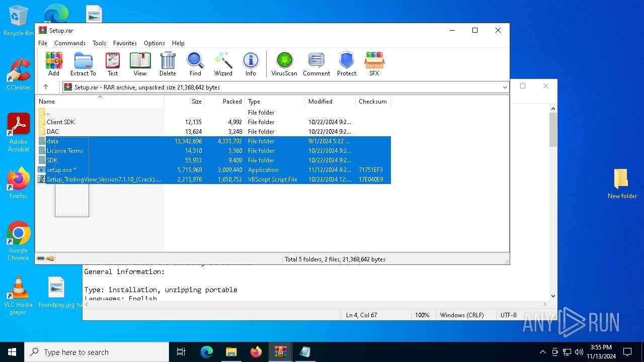This screenshot has height=362, width=644.
Task: Open Microsoft Edge from taskbar
Action: pos(207,352)
